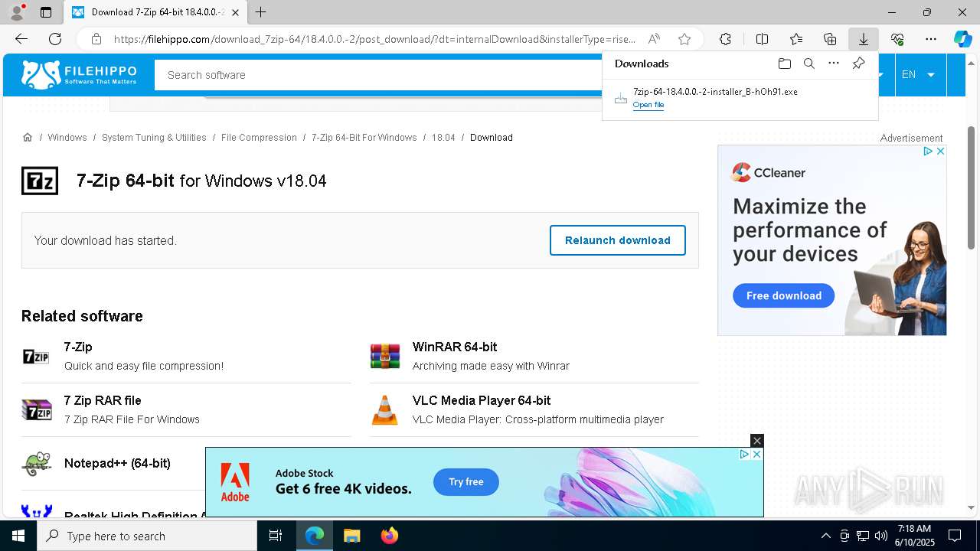Click the WinRAR 64-bit icon

point(385,357)
